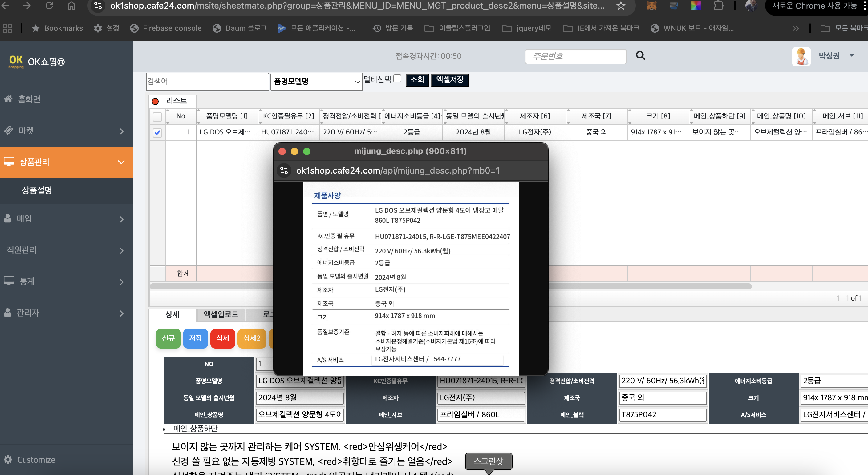The image size is (868, 475).
Task: Uncheck the row 1 checkbox in the list
Action: coord(157,133)
